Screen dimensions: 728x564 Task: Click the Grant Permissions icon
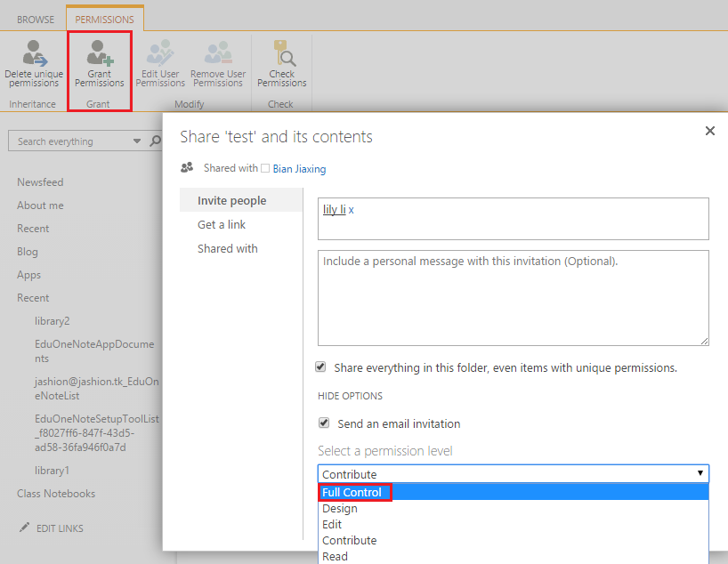coord(100,52)
